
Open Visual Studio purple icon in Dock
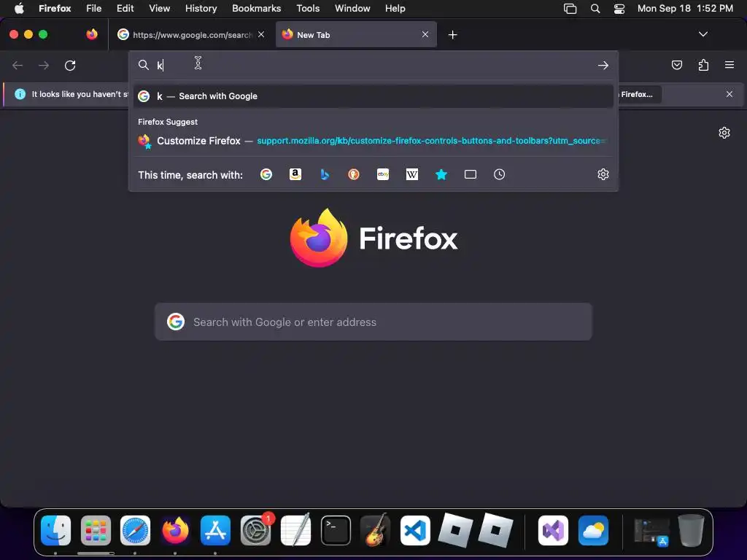point(553,531)
